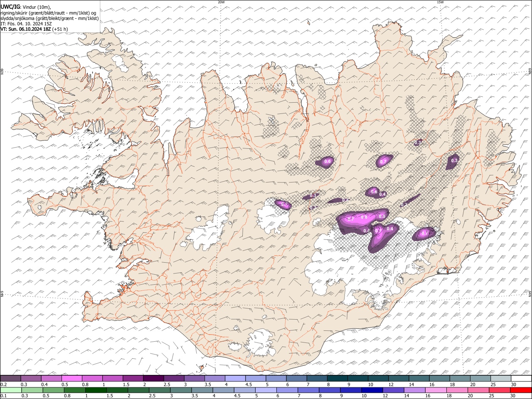Click the UWC/IG title text
Screen dimensions: 532x399
(x=10, y=7)
